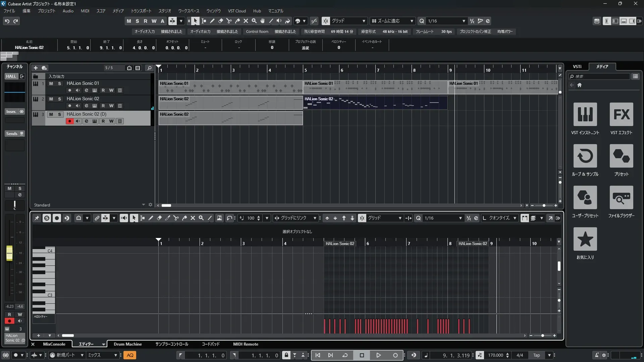Image resolution: width=644 pixels, height=362 pixels.
Task: Click the Add Track plus icon
Action: point(36,68)
